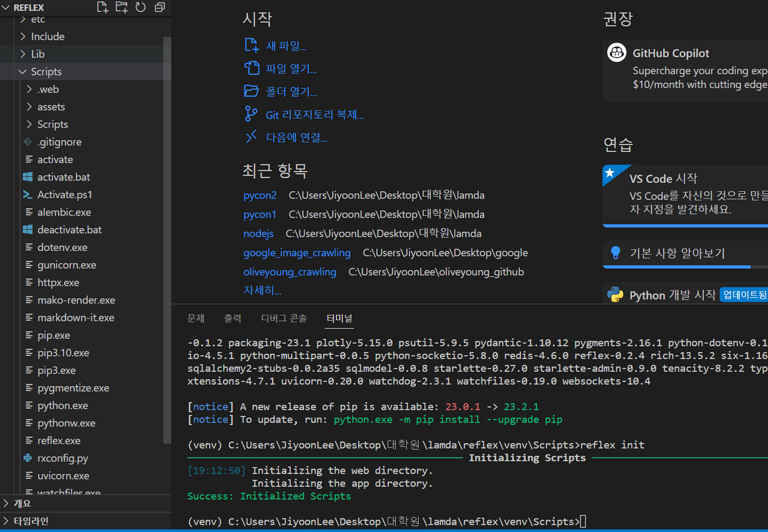
Task: Open recent project pycon1
Action: (260, 214)
